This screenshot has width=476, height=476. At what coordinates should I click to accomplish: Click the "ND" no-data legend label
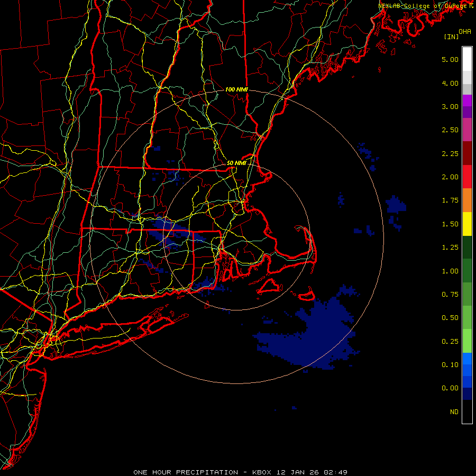[454, 412]
